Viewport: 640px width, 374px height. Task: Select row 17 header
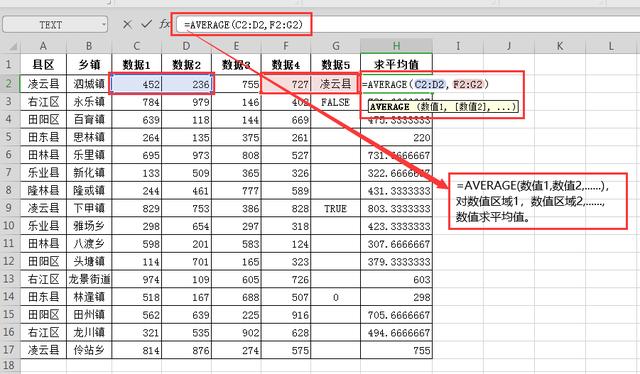(10, 350)
